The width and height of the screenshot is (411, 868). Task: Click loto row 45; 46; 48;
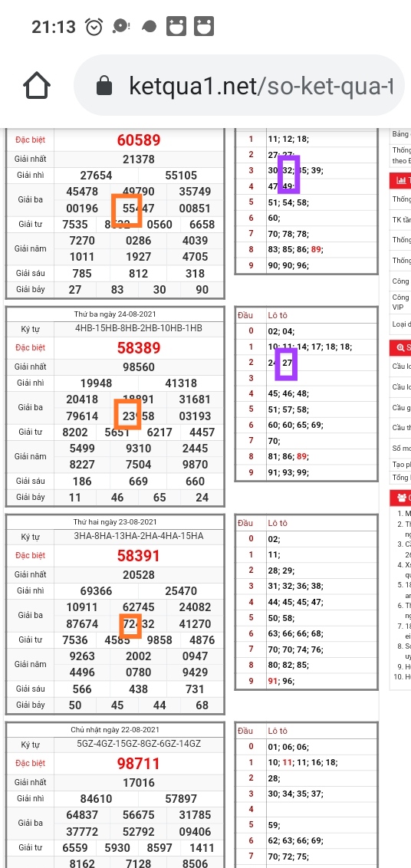(288, 393)
